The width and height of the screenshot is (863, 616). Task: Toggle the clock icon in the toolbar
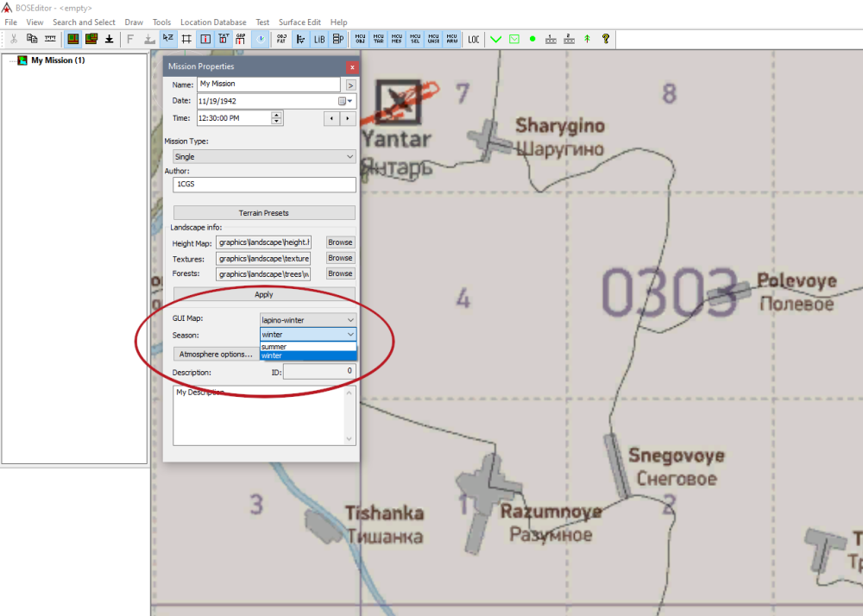260,39
